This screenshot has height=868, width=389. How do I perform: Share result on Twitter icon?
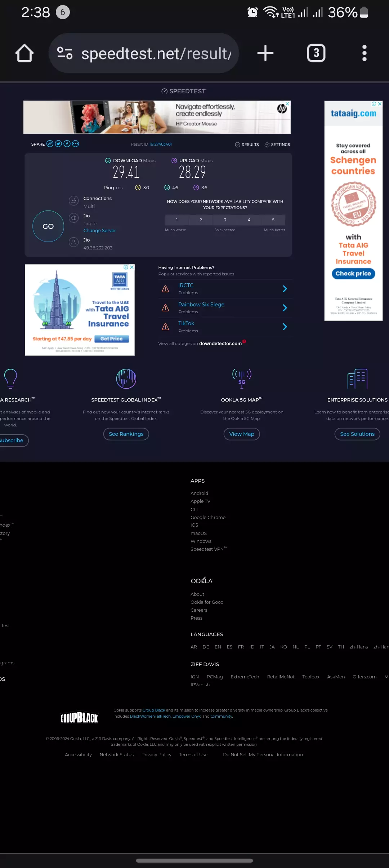[x=58, y=144]
